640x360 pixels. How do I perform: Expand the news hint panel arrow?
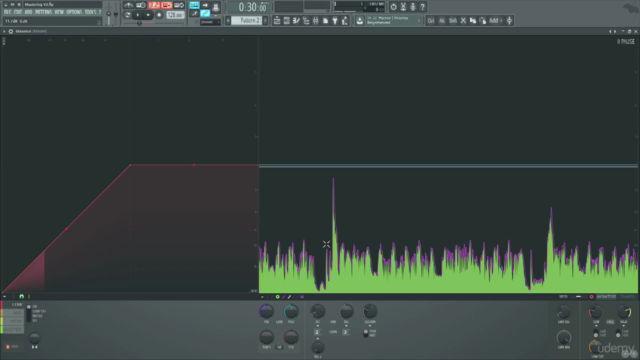(419, 20)
